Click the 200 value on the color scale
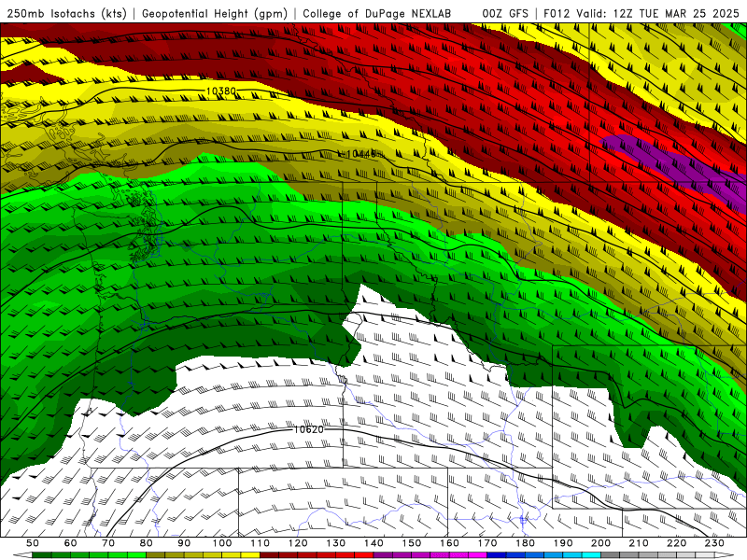747x560 pixels. (x=600, y=543)
